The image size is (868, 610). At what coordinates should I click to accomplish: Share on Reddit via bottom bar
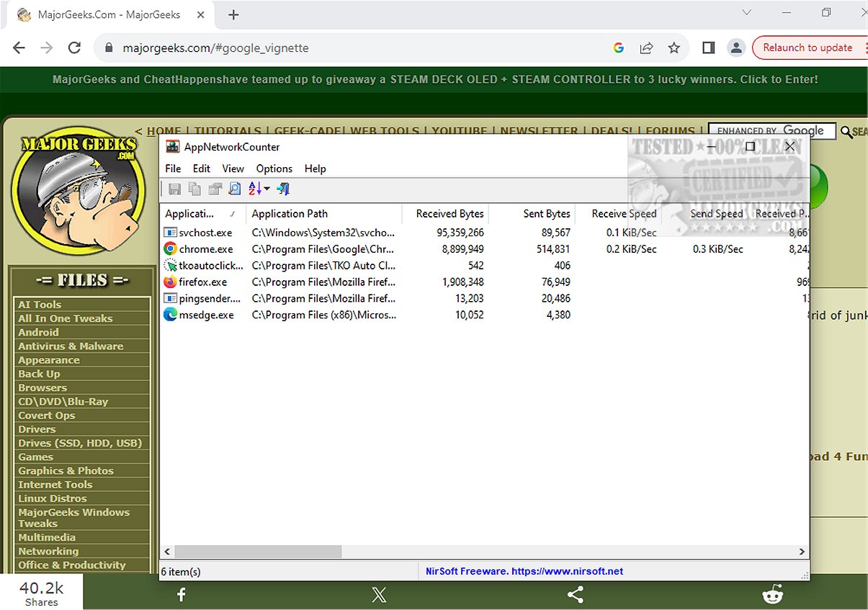point(773,594)
